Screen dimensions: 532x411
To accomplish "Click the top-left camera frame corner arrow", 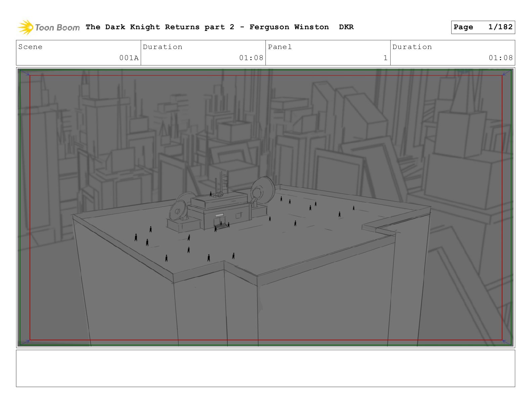I will pyautogui.click(x=25, y=73).
